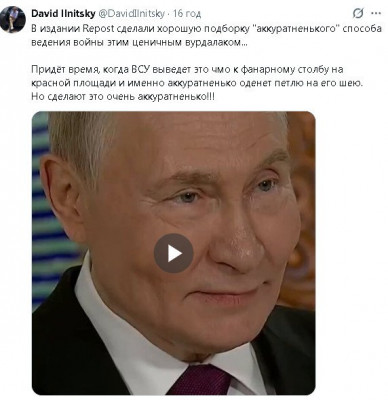
Task: Open the three-dot more options menu
Action: pos(376,14)
